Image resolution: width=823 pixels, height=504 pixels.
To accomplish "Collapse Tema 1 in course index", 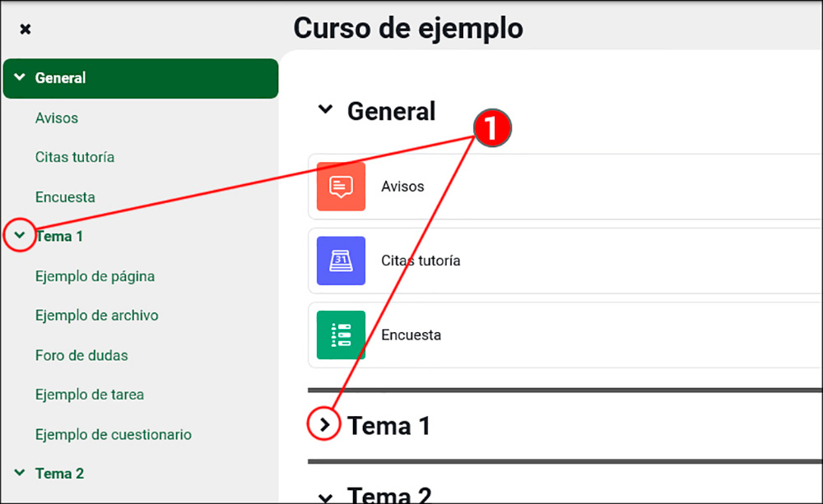I will [20, 236].
